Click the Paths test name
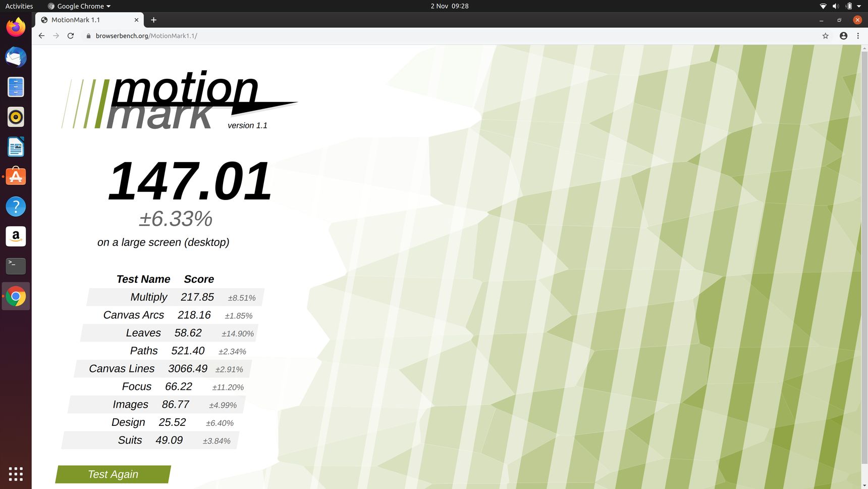 144,351
